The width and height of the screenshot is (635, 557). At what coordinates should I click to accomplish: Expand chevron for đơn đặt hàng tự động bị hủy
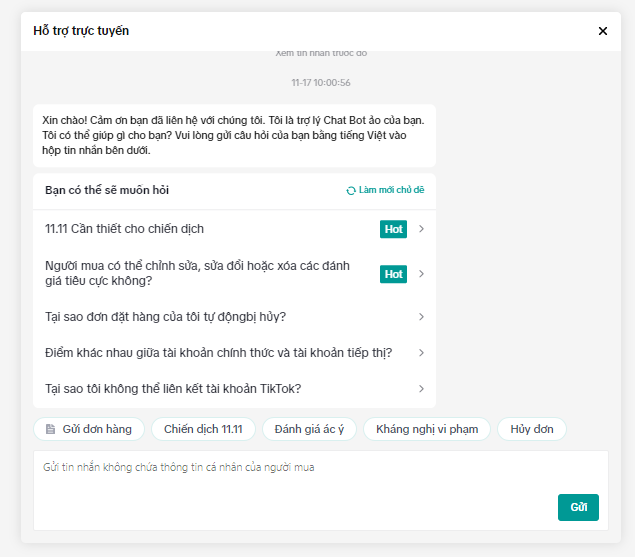click(422, 317)
